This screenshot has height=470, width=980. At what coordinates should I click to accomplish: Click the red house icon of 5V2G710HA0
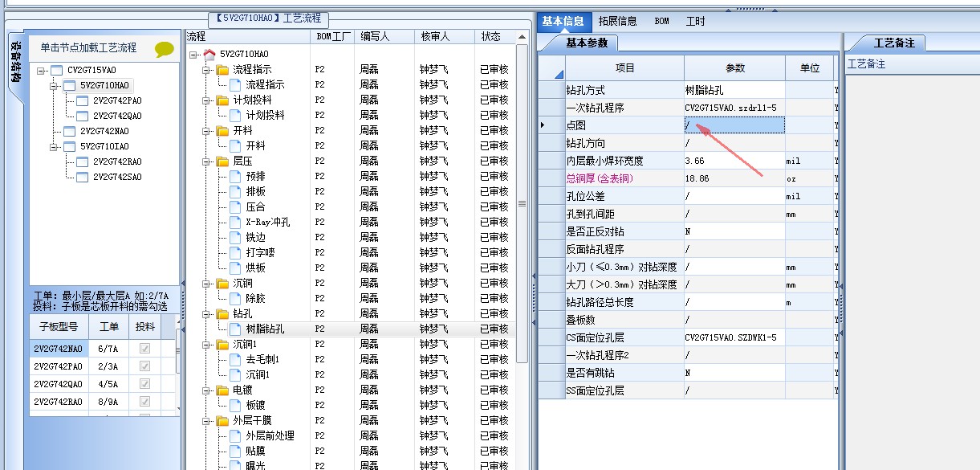[x=210, y=54]
